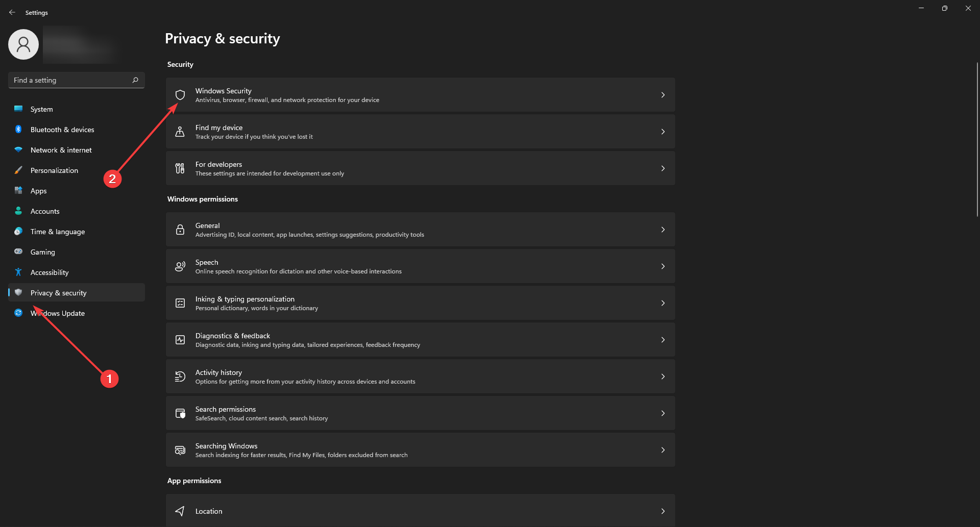Viewport: 980px width, 527px height.
Task: Open Bluetooth & devices section
Action: [77, 130]
